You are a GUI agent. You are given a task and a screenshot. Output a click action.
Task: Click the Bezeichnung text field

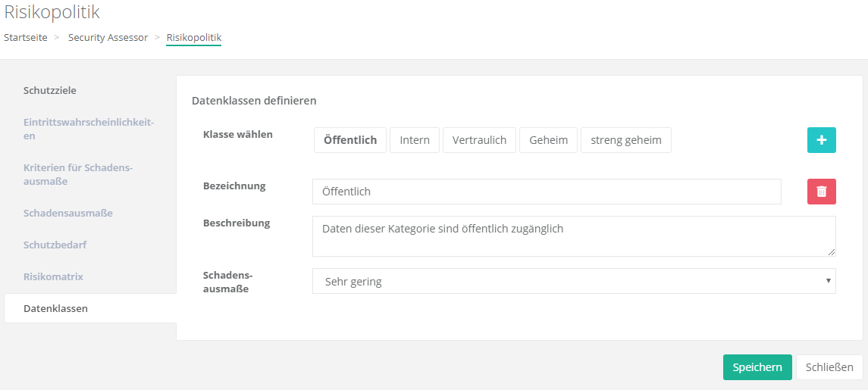[x=546, y=192]
